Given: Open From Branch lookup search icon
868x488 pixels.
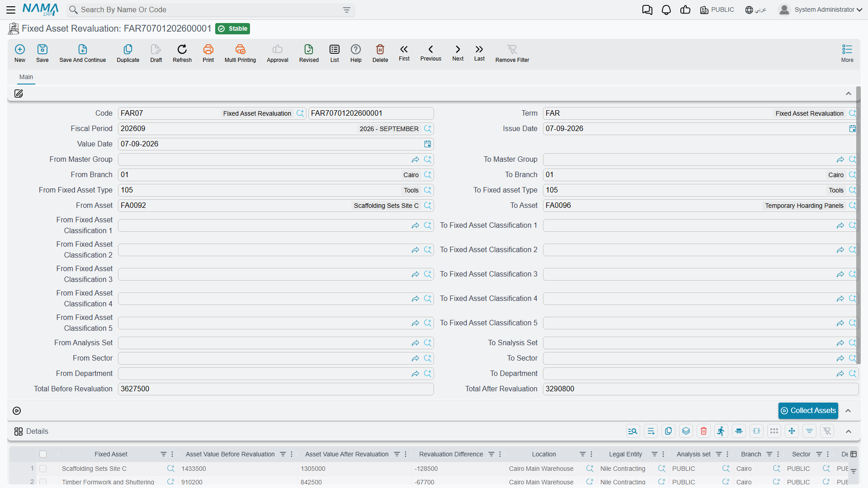Looking at the screenshot, I should click(428, 175).
